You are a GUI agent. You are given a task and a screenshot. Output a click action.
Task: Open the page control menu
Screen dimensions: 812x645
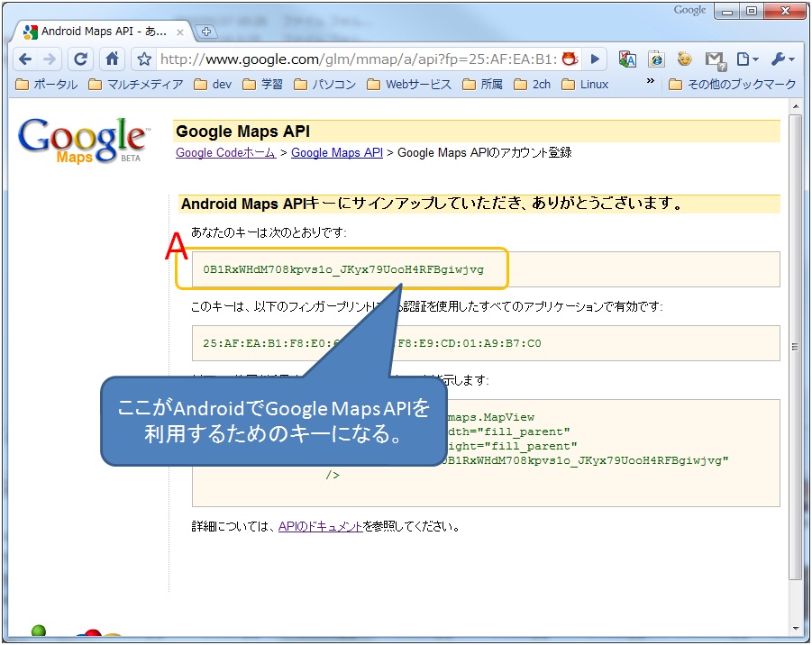coord(747,59)
